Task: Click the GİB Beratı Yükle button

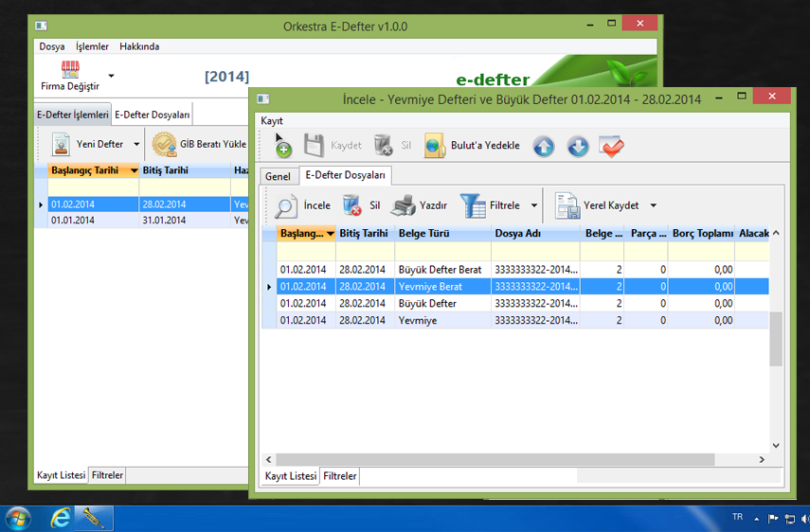Action: 200,145
